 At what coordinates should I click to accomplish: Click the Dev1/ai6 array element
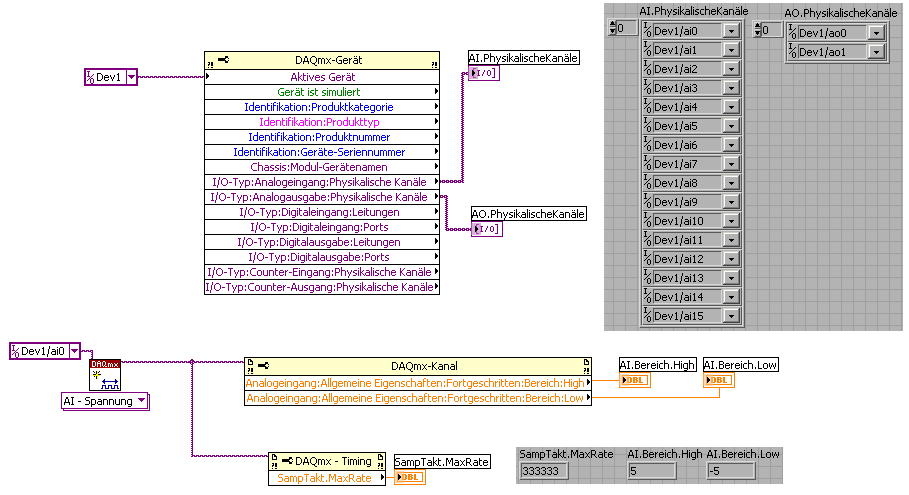pyautogui.click(x=691, y=145)
